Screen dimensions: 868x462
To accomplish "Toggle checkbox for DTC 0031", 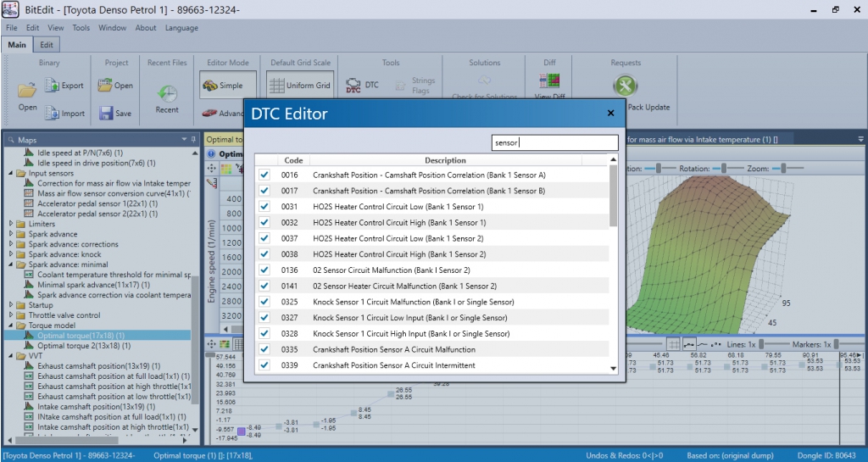I will pos(264,206).
